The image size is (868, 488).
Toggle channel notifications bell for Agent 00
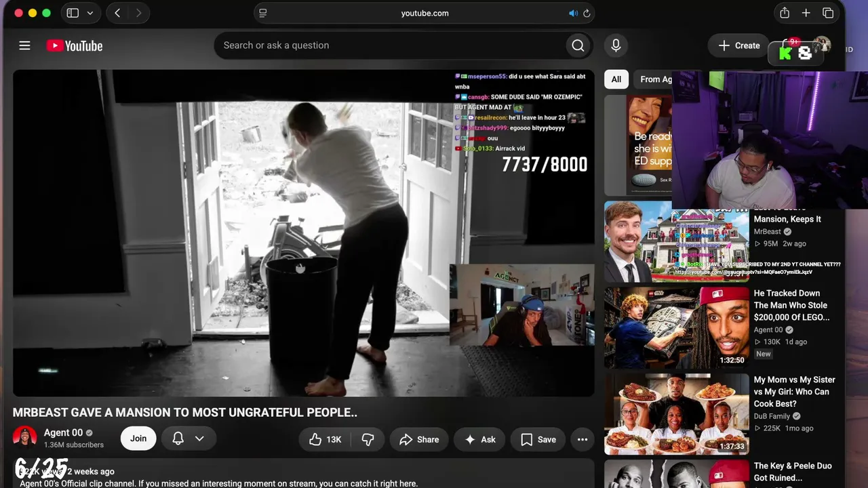[x=178, y=439]
